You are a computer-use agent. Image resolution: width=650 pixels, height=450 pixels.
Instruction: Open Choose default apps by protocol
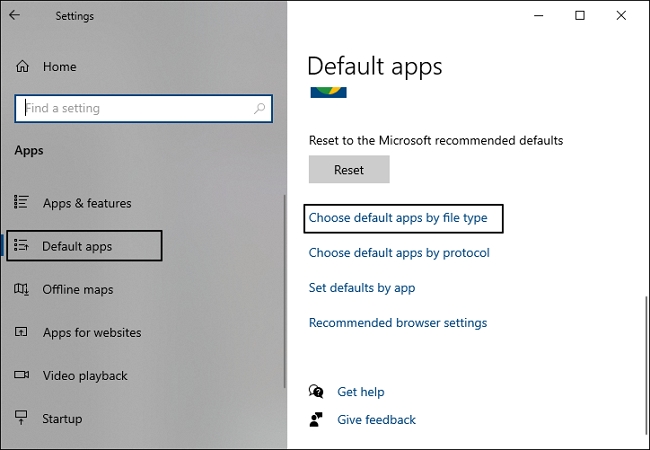click(x=399, y=253)
